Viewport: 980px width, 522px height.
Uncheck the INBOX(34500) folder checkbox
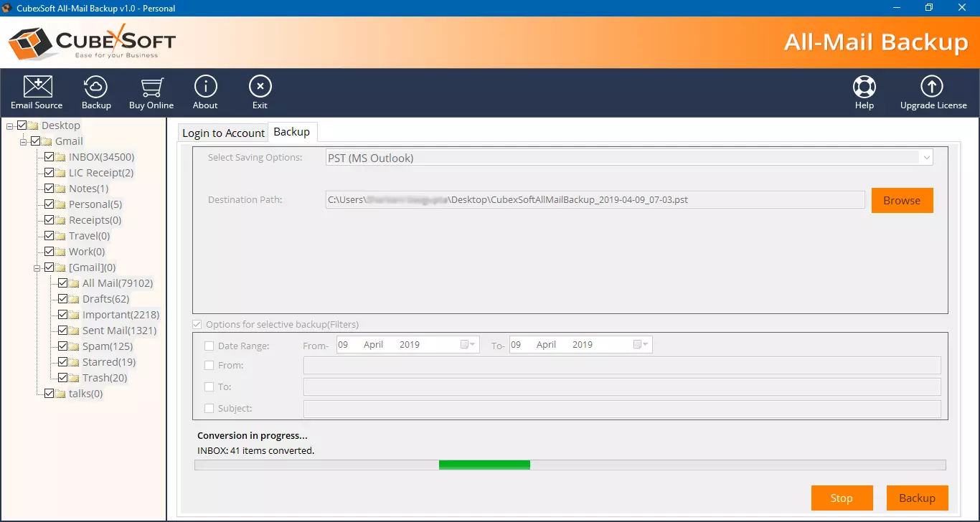coord(50,157)
